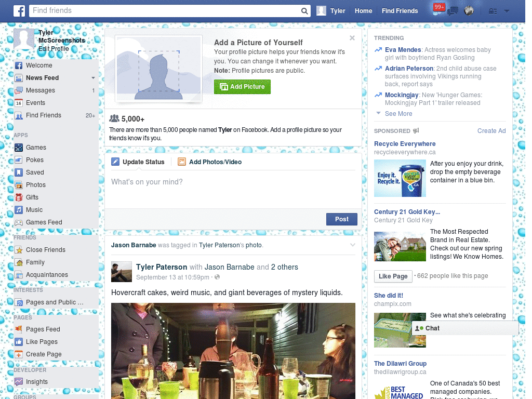Open the globe notifications icon
Image resolution: width=532 pixels, height=399 pixels.
(469, 11)
